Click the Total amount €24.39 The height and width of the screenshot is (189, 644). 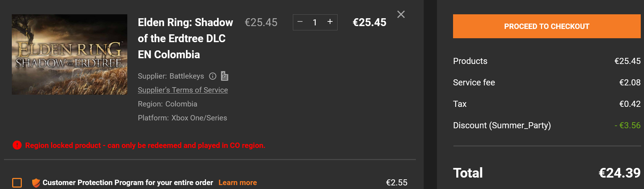(x=619, y=173)
